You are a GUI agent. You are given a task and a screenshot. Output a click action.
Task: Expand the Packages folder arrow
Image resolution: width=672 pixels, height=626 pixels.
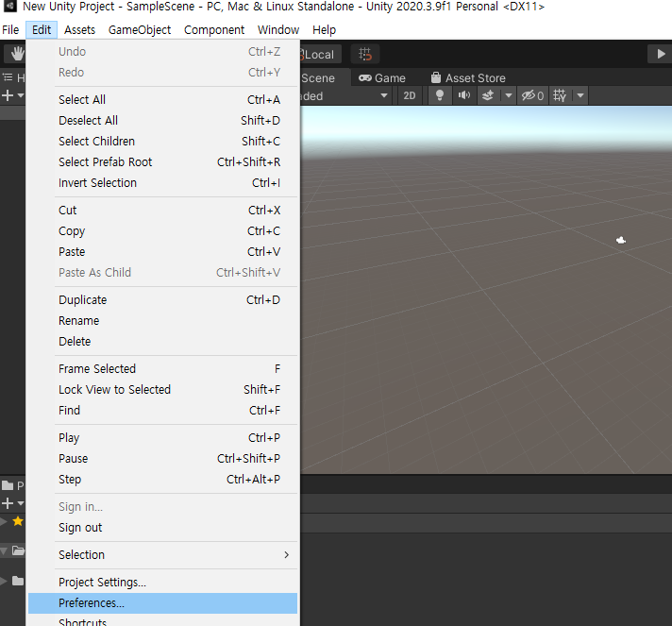tap(4, 582)
